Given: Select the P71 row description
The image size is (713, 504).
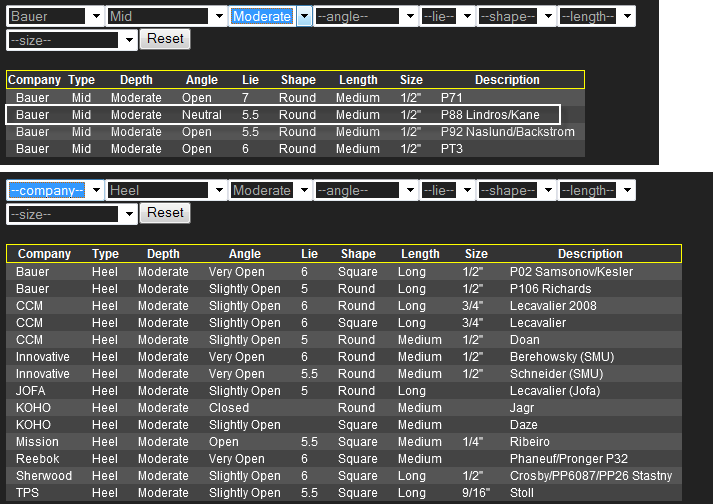Looking at the screenshot, I should coord(452,98).
